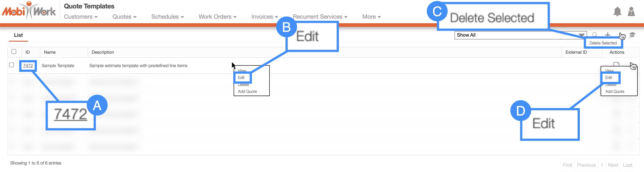Image resolution: width=644 pixels, height=172 pixels.
Task: Add a new quote template with plus icon
Action: click(607, 35)
